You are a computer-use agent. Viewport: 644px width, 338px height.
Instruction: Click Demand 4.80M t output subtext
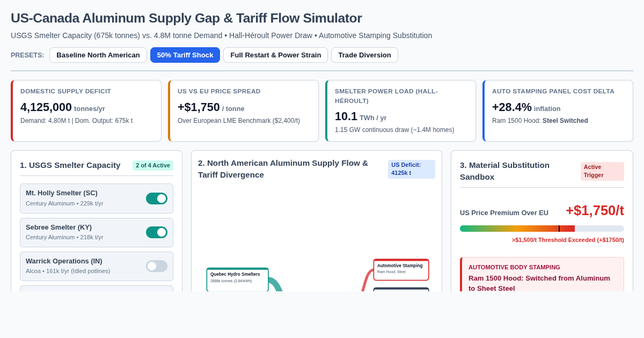tap(76, 121)
